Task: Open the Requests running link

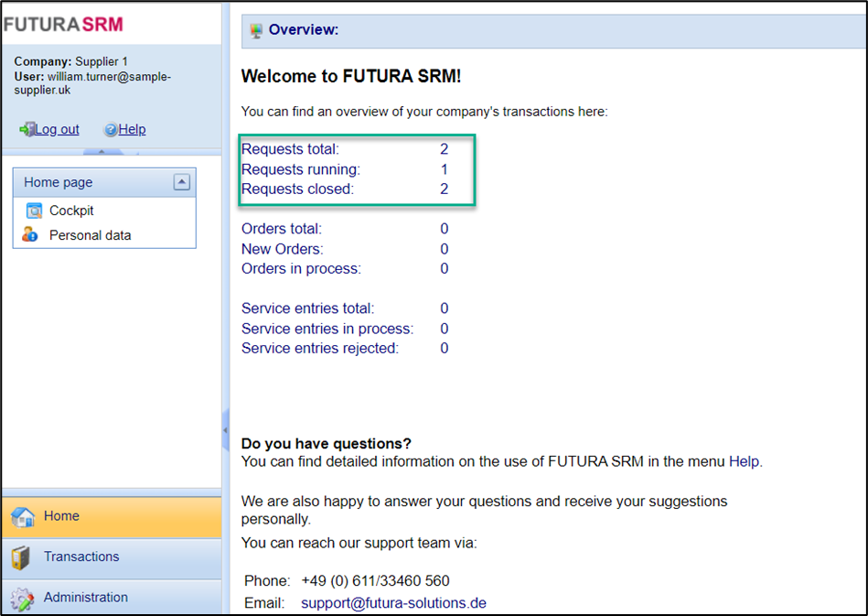Action: coord(300,169)
